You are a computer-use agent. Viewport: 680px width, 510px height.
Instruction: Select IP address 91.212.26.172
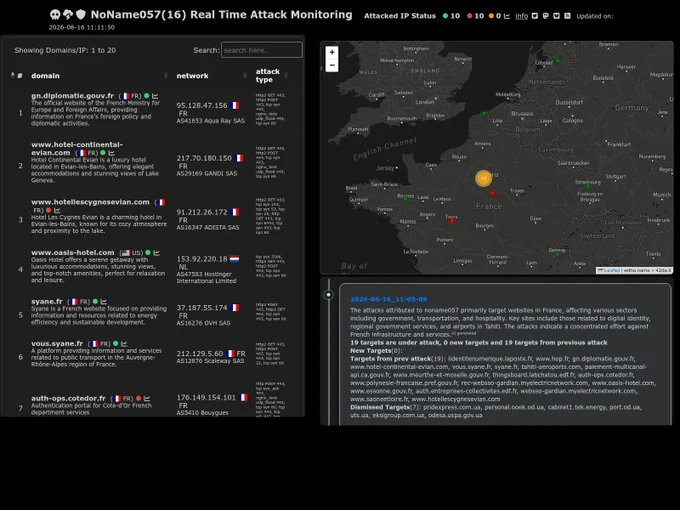[202, 212]
